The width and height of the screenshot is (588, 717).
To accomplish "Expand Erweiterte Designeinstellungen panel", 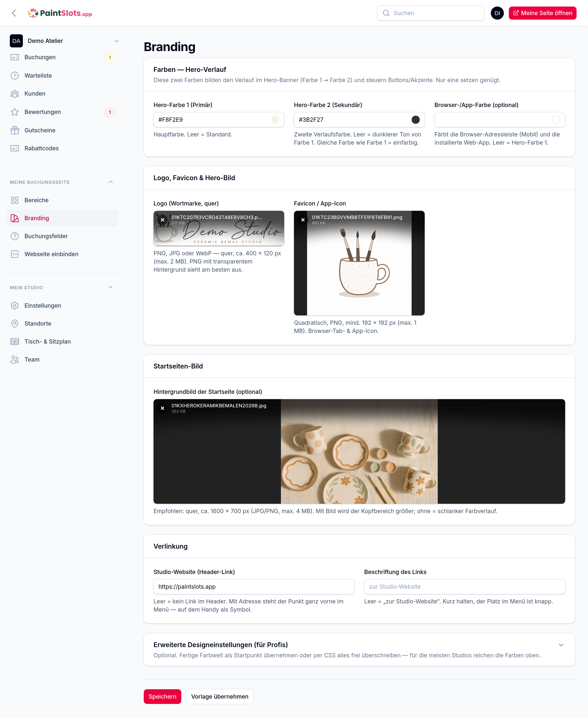I will click(x=561, y=645).
